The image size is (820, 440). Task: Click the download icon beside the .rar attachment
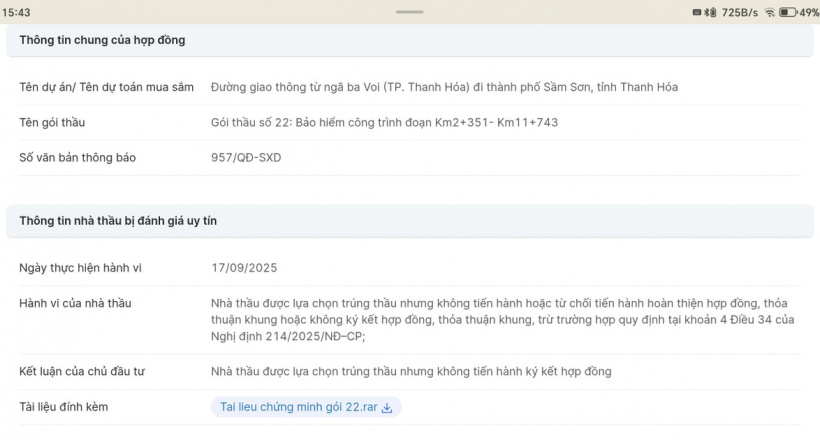click(388, 408)
